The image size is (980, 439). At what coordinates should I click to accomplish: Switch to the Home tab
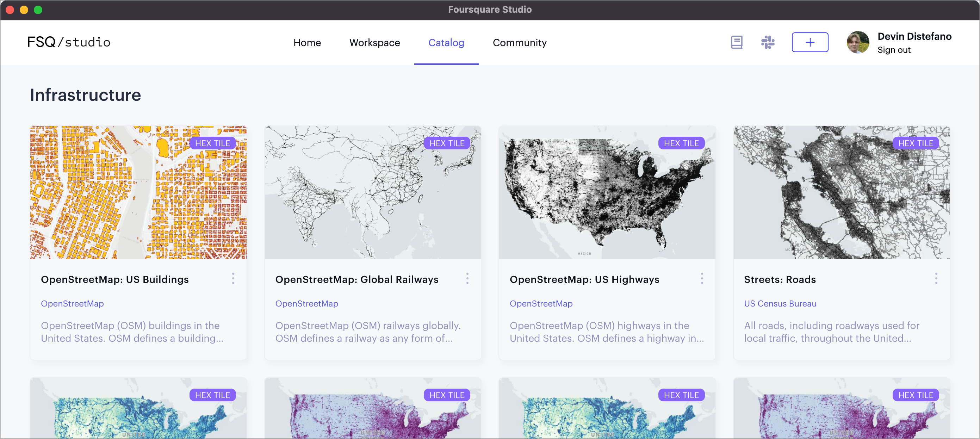307,42
